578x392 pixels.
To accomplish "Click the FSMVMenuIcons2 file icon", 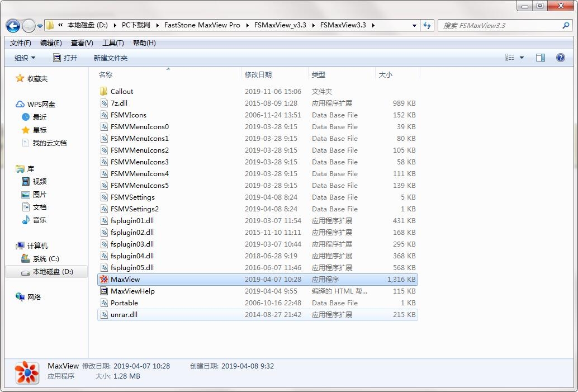I will click(104, 150).
